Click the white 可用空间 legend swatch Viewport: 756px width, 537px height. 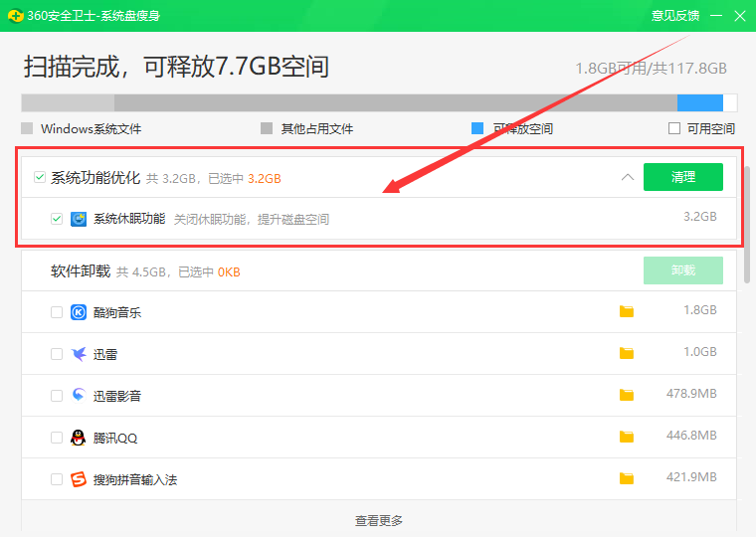[674, 128]
